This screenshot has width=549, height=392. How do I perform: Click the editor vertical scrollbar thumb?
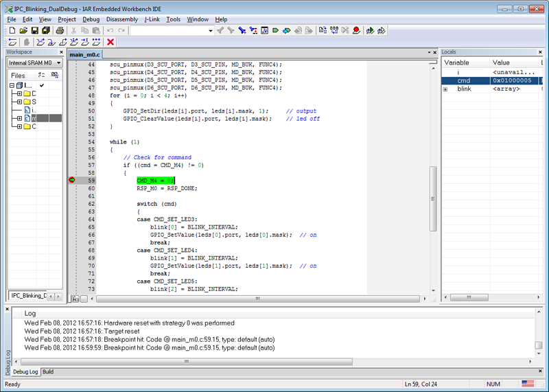pos(433,198)
